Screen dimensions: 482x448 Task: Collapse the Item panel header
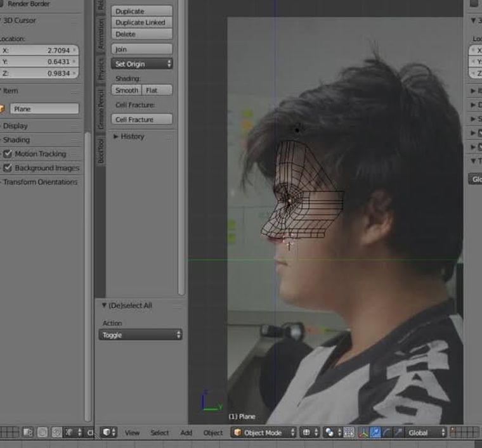[10, 91]
